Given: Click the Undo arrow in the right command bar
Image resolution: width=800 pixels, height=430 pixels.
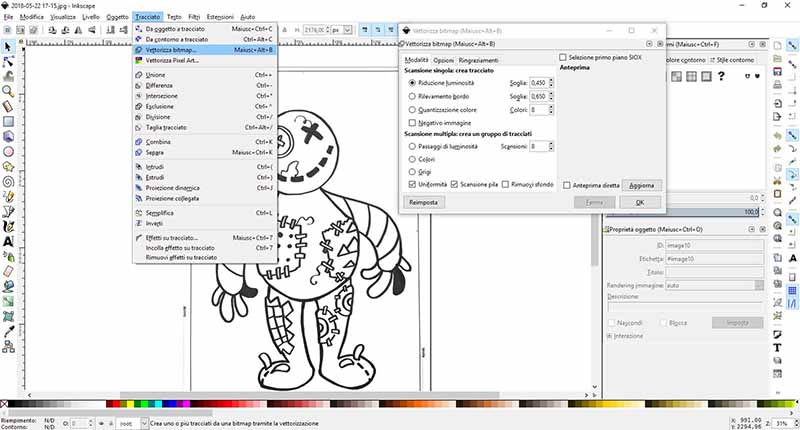Looking at the screenshot, I should [777, 136].
